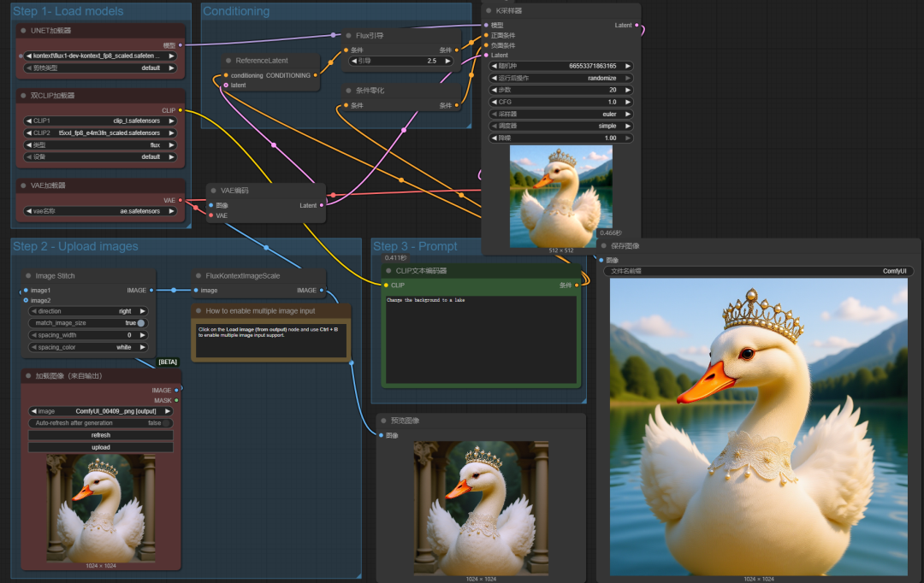Collapse the K采样器 node via title dot

[x=489, y=10]
